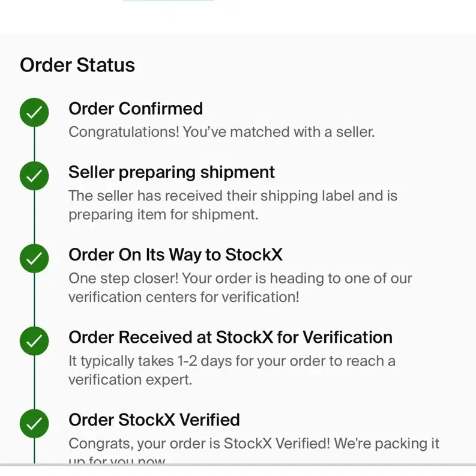Open the Seller preparing shipment step title
This screenshot has height=476, width=476.
tap(172, 172)
